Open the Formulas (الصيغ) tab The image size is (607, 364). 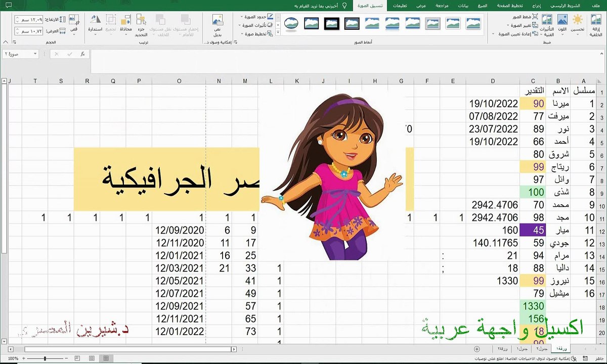point(483,6)
